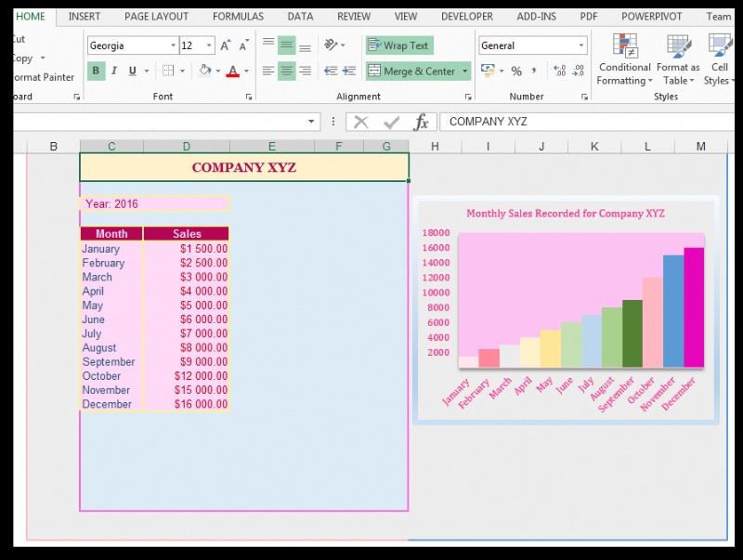
Task: Open Conditional Formatting menu
Action: point(624,59)
